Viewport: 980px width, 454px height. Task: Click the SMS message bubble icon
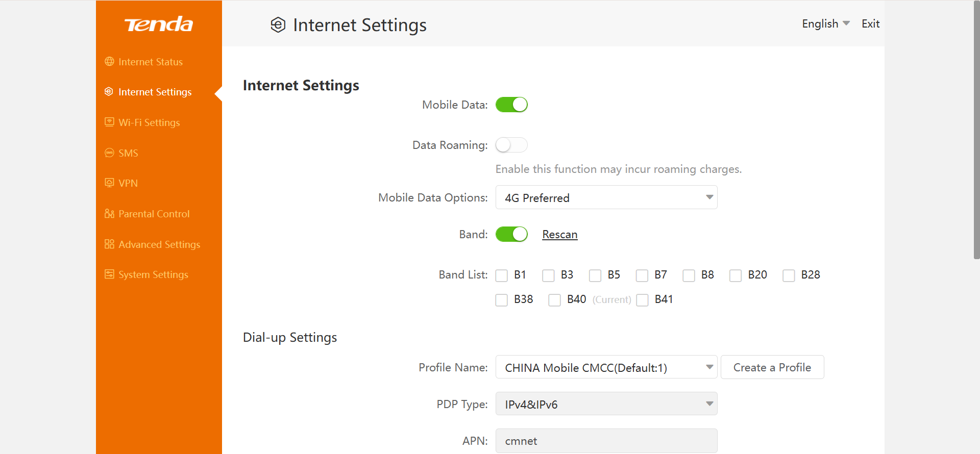[x=109, y=153]
